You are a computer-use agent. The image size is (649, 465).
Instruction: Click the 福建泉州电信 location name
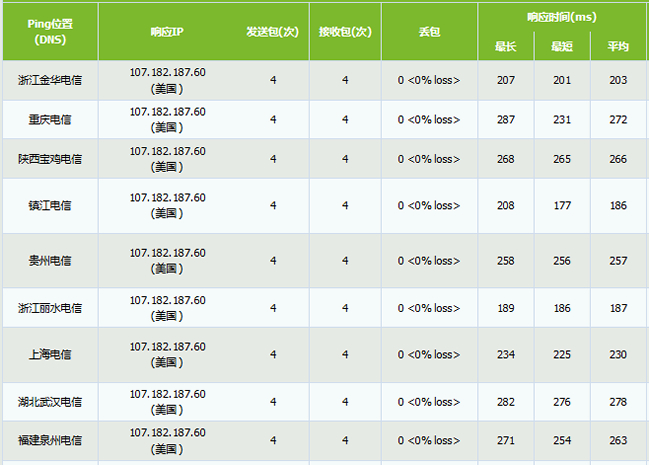[x=49, y=440]
